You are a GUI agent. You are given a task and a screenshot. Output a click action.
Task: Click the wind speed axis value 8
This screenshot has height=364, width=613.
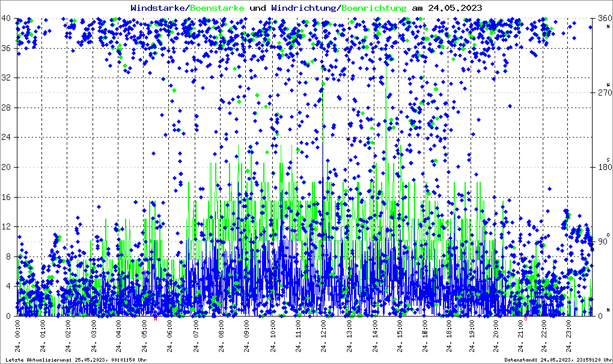[8, 256]
